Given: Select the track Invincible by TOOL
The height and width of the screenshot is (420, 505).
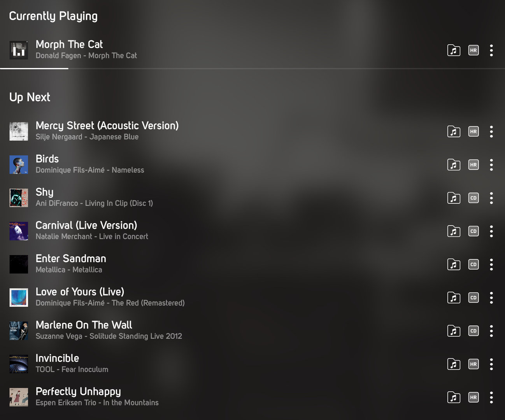Looking at the screenshot, I should tap(57, 359).
